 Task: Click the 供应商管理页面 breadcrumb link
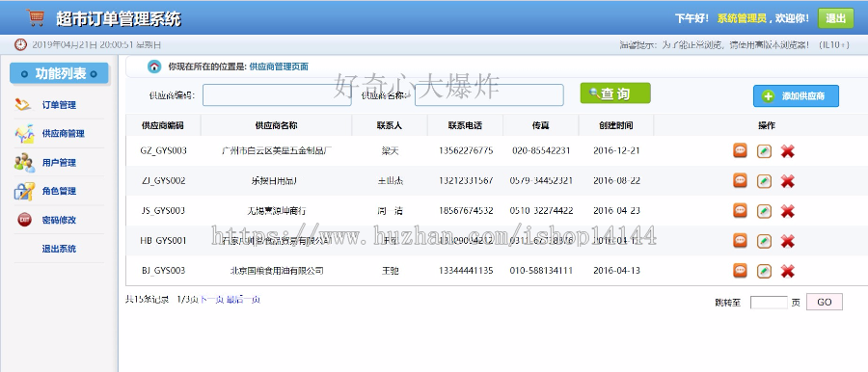pyautogui.click(x=279, y=66)
